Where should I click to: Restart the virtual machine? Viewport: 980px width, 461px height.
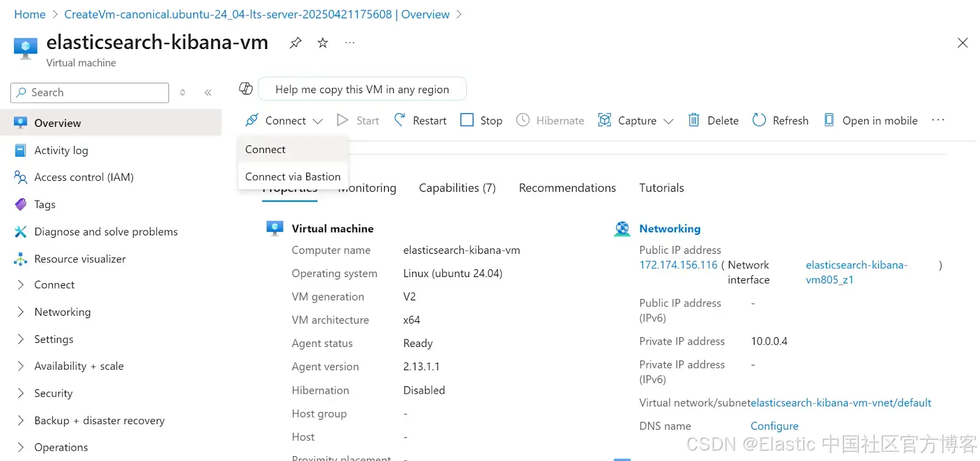(x=420, y=120)
